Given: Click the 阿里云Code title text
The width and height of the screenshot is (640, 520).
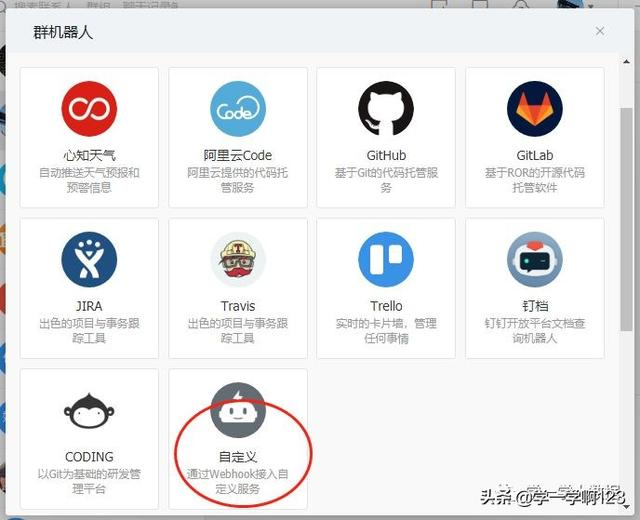Looking at the screenshot, I should tap(238, 156).
